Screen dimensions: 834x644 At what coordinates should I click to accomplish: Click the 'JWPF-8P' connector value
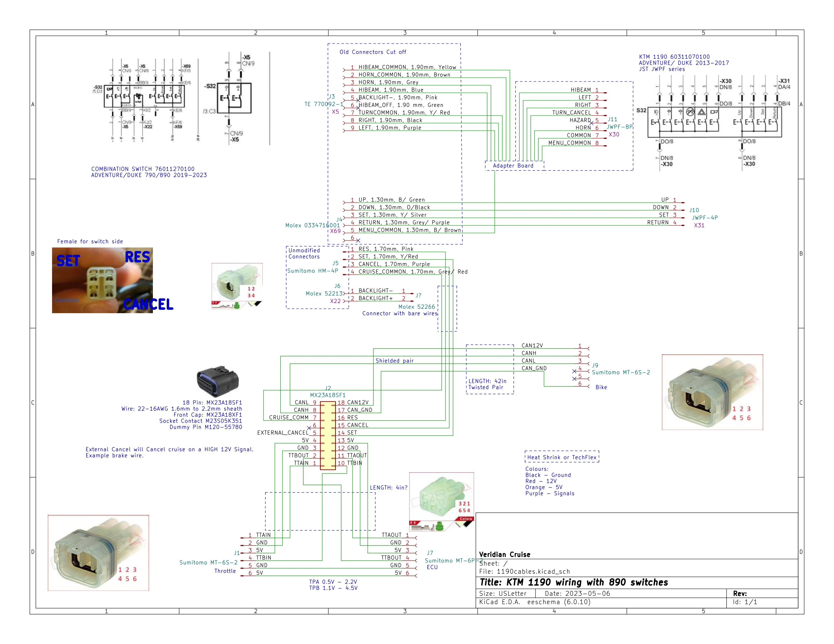pyautogui.click(x=619, y=127)
